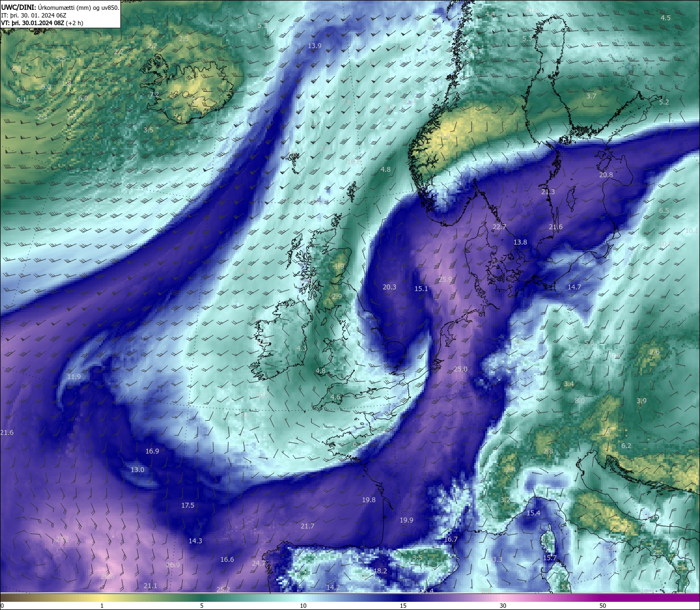Screen dimensions: 700x610
Task: Click the 3.4 value over central Europe
Action: click(569, 384)
